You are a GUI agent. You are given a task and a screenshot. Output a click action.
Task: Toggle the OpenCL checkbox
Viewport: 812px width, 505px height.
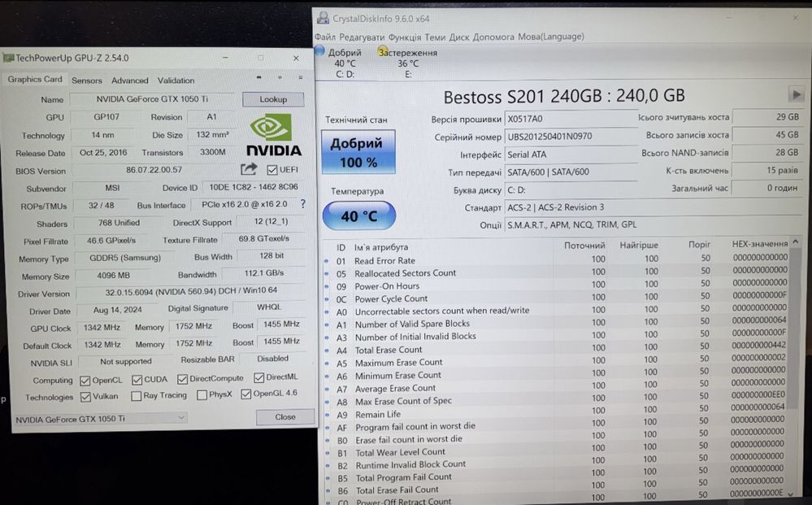[x=85, y=381]
